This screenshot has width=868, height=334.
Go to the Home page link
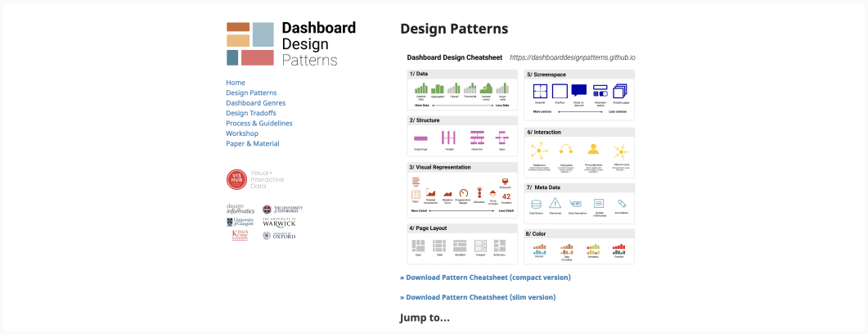[x=236, y=83]
